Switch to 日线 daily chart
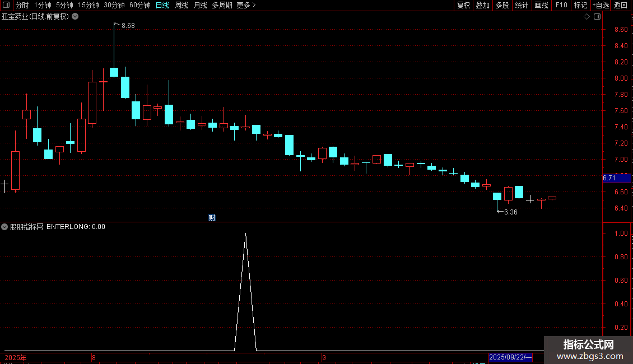 coord(162,5)
